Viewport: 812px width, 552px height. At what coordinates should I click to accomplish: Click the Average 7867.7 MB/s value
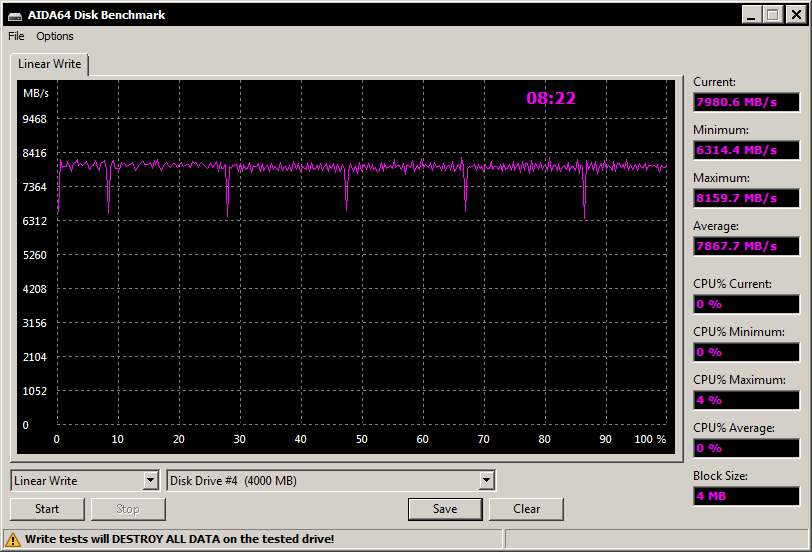(x=746, y=246)
